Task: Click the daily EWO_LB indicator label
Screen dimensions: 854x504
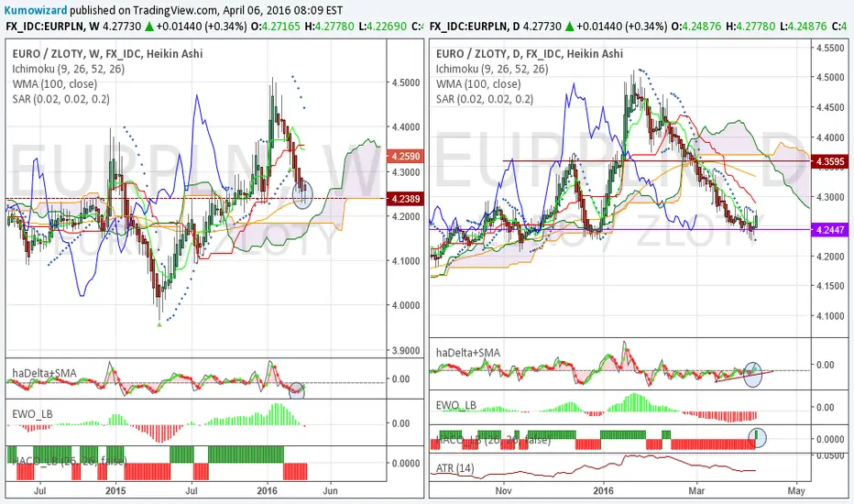Action: click(456, 405)
